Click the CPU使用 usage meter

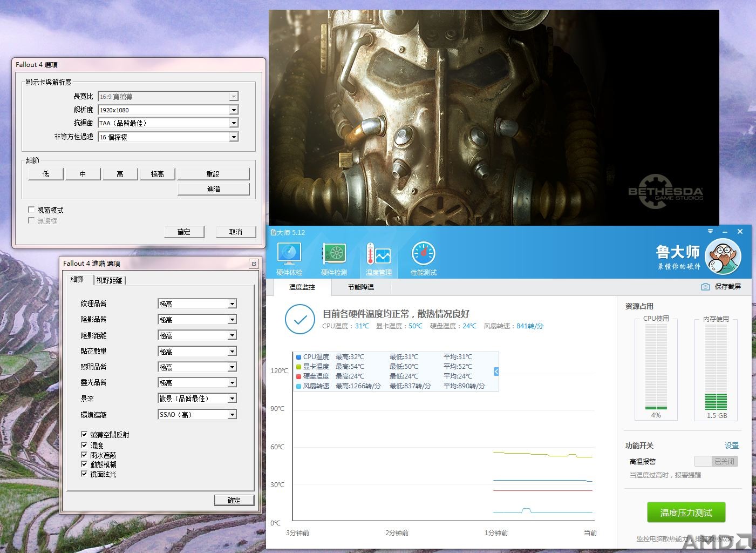(x=656, y=367)
